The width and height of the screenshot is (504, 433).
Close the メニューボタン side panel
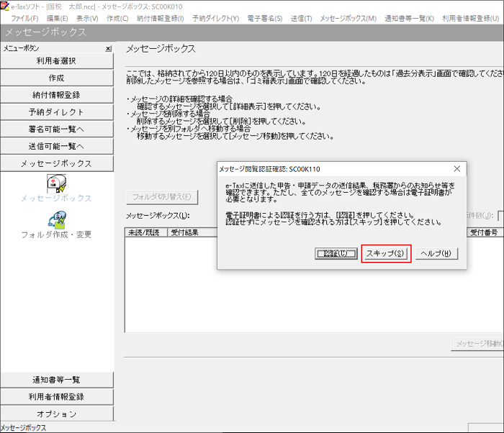pyautogui.click(x=109, y=48)
